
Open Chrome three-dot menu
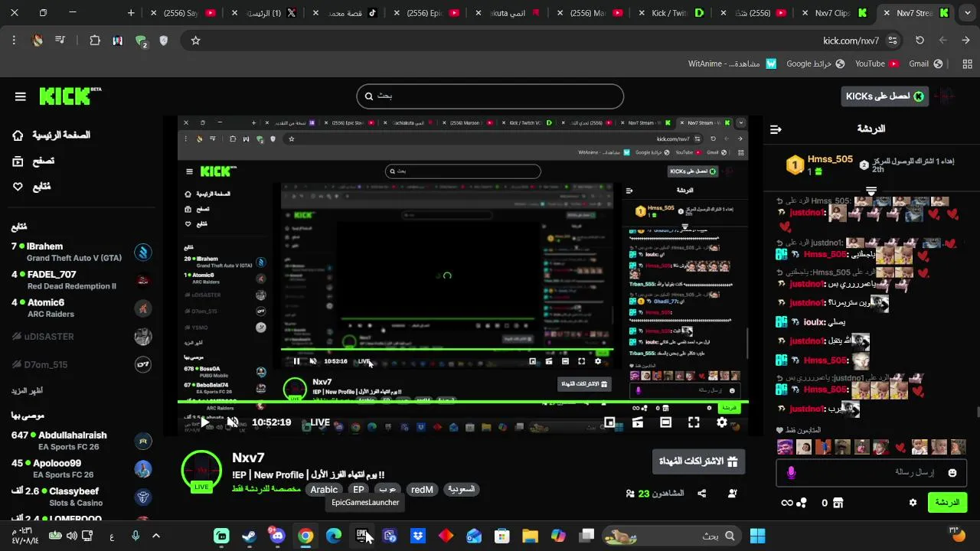(14, 41)
